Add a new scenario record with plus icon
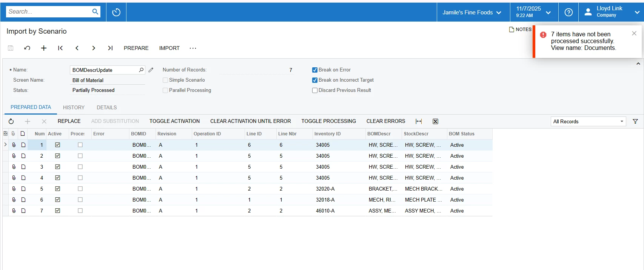The height and width of the screenshot is (270, 644). [x=44, y=48]
